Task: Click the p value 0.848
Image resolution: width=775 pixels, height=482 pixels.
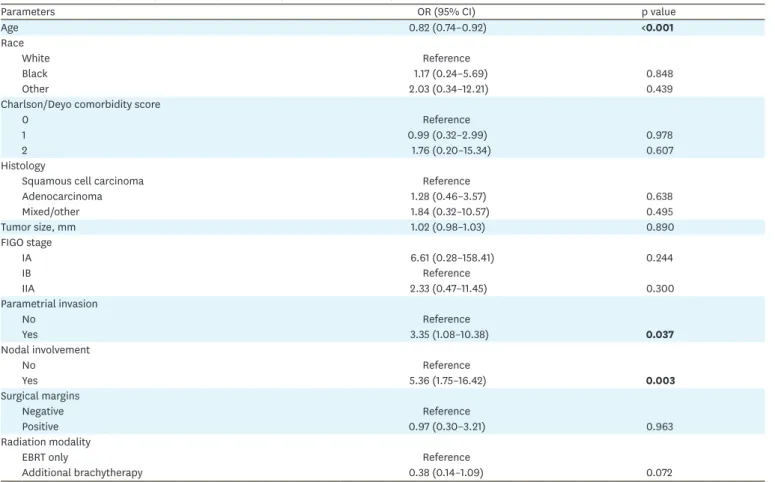Action: [660, 74]
